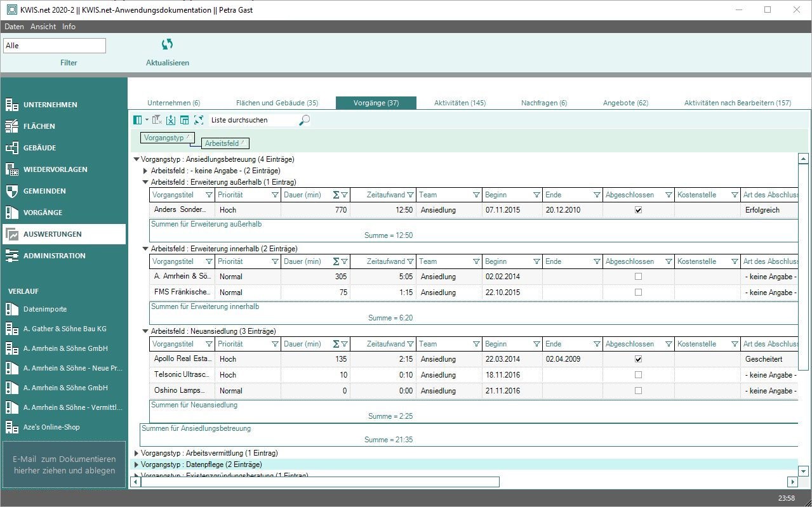Click the Aktualisieren refresh icon

click(167, 44)
